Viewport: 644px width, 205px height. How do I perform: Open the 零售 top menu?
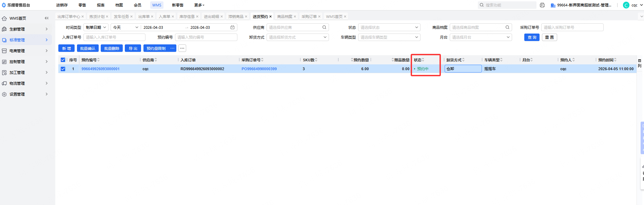(82, 5)
